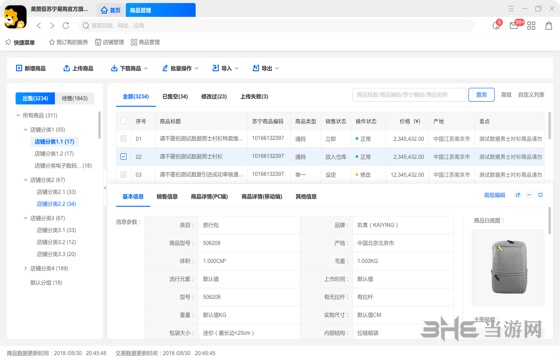
Task: Click the magnifier icon in search bar
Action: tap(86, 26)
